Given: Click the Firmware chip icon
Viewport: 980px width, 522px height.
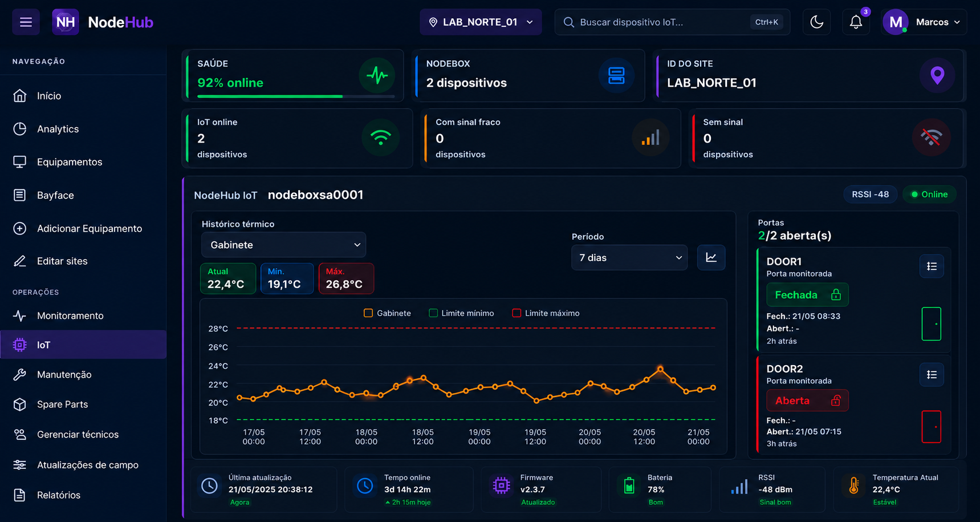Looking at the screenshot, I should click(x=501, y=485).
